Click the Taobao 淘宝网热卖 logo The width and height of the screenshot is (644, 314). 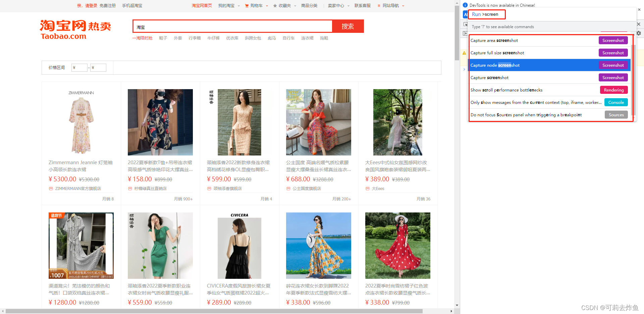75,29
